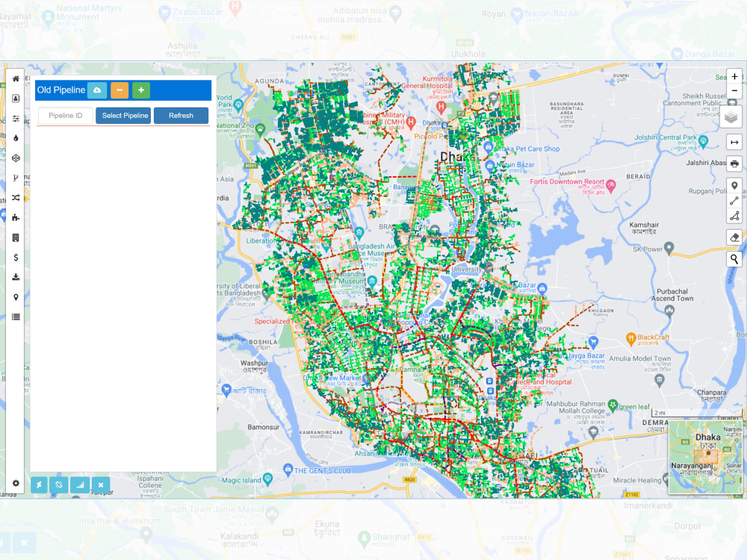This screenshot has height=560, width=747.
Task: Click the SK Power map label
Action: (x=648, y=249)
